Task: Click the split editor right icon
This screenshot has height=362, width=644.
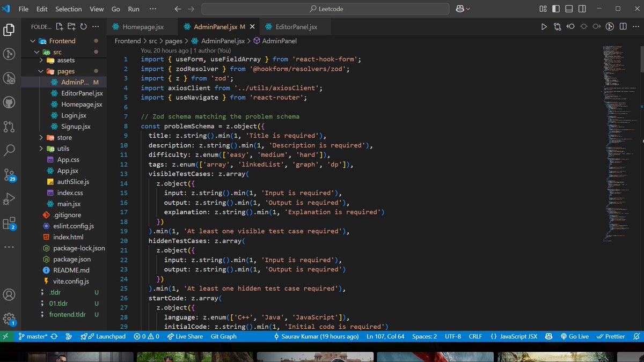Action: (623, 26)
